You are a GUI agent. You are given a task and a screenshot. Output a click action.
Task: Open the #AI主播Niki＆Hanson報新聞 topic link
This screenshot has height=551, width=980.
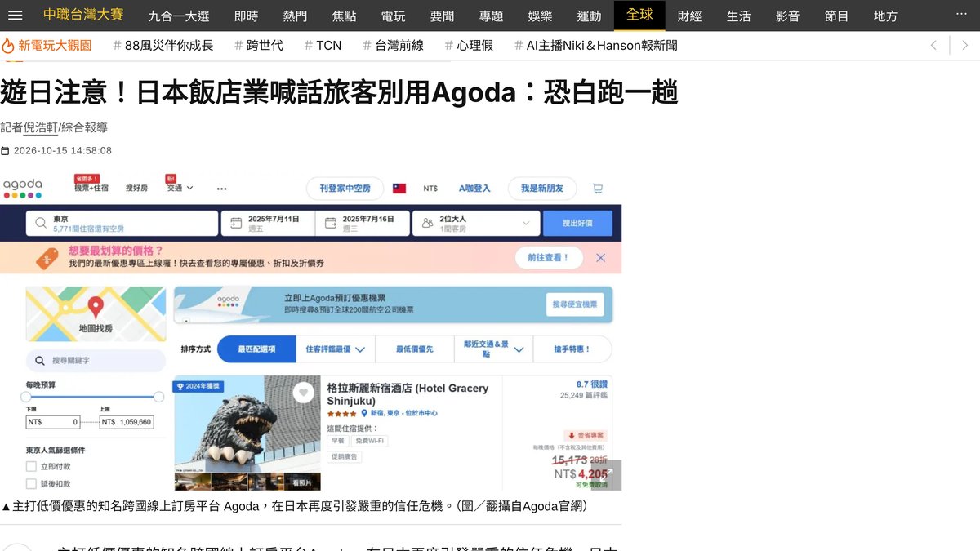coord(596,45)
